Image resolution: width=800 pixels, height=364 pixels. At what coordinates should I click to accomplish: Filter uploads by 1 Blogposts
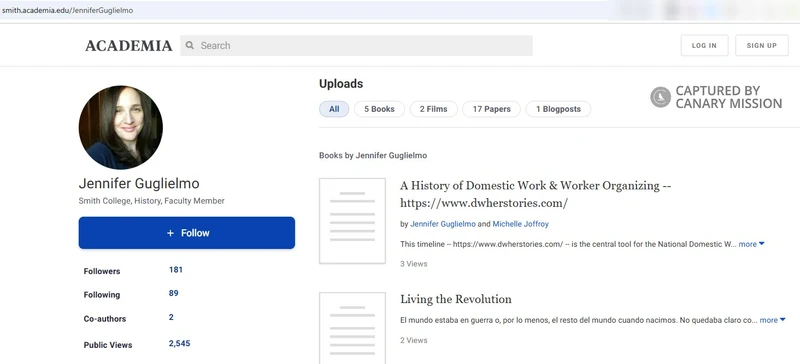(558, 109)
